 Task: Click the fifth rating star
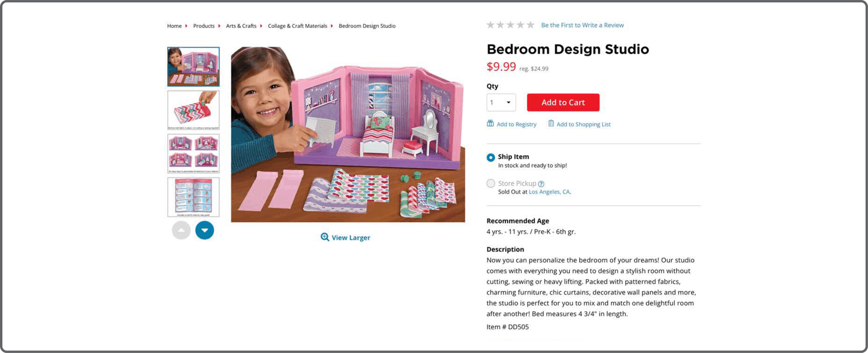pyautogui.click(x=531, y=25)
